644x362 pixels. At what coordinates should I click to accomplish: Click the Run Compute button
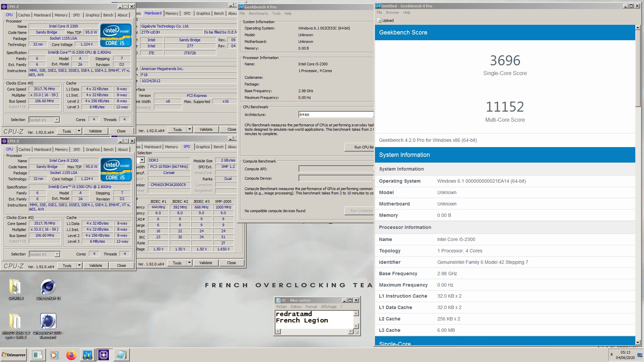pyautogui.click(x=359, y=211)
